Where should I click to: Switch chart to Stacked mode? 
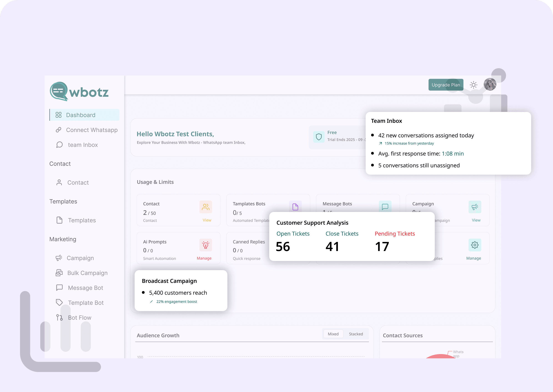356,334
